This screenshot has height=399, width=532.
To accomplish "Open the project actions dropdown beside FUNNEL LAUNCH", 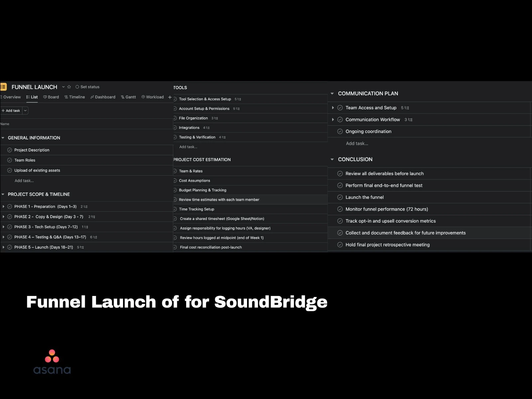I will click(63, 87).
